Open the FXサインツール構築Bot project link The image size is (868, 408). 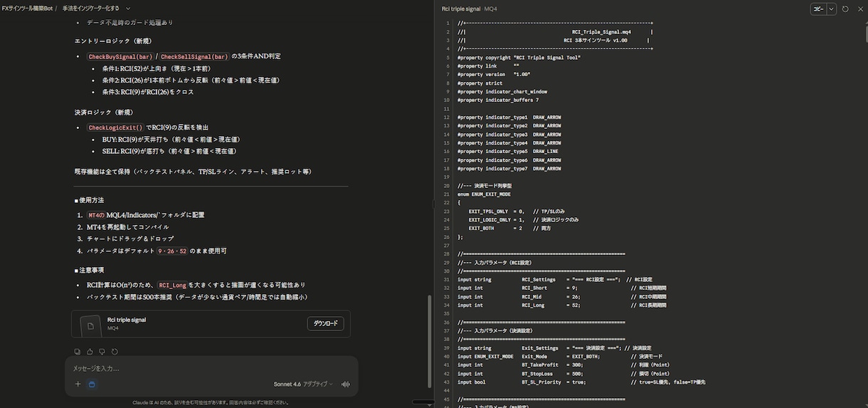[27, 9]
